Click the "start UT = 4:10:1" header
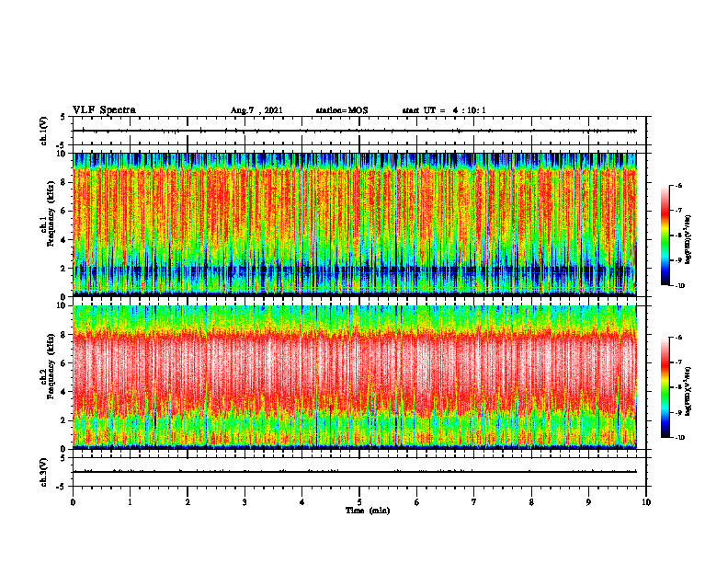 [444, 110]
